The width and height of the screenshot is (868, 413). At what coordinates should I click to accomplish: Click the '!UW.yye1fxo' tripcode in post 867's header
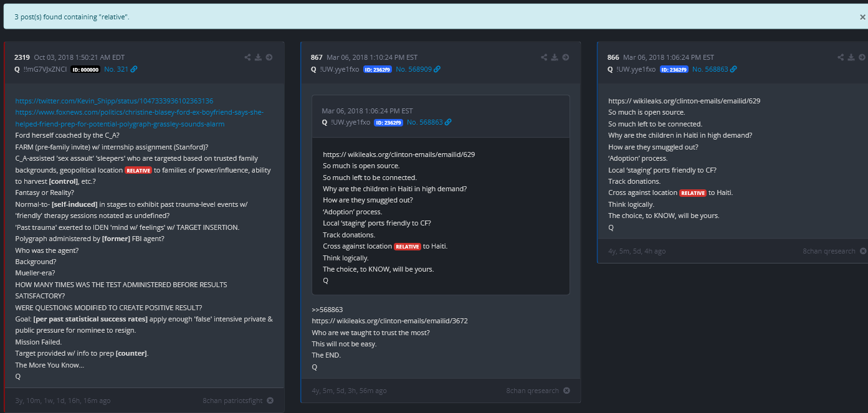(x=340, y=69)
